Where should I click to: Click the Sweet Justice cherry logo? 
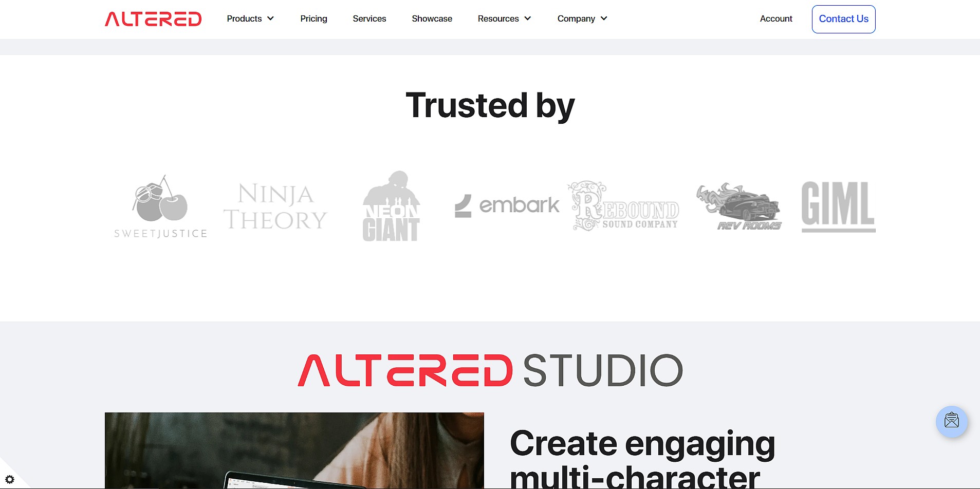click(x=160, y=206)
